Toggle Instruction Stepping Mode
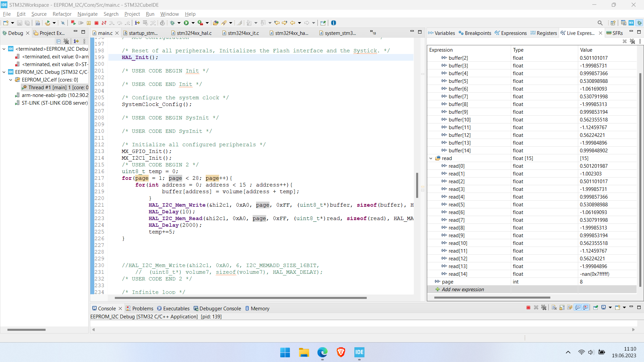This screenshot has width=644, height=362. point(137,23)
